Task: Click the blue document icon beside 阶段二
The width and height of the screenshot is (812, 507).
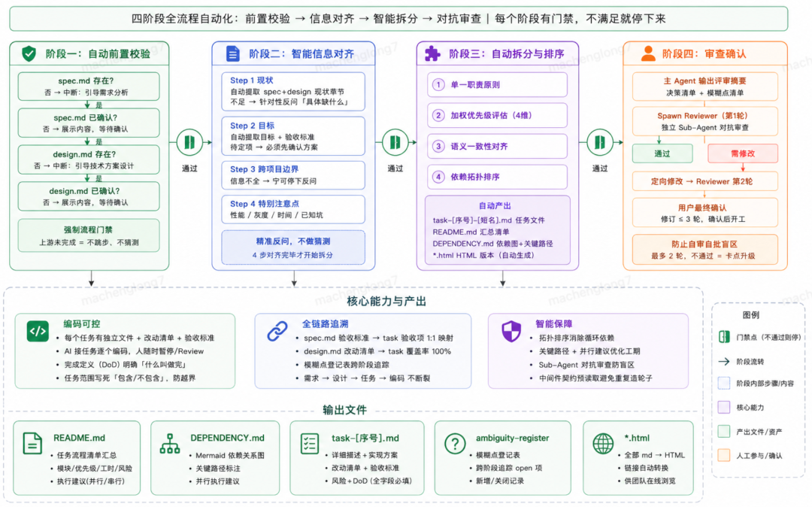Action: [x=232, y=53]
